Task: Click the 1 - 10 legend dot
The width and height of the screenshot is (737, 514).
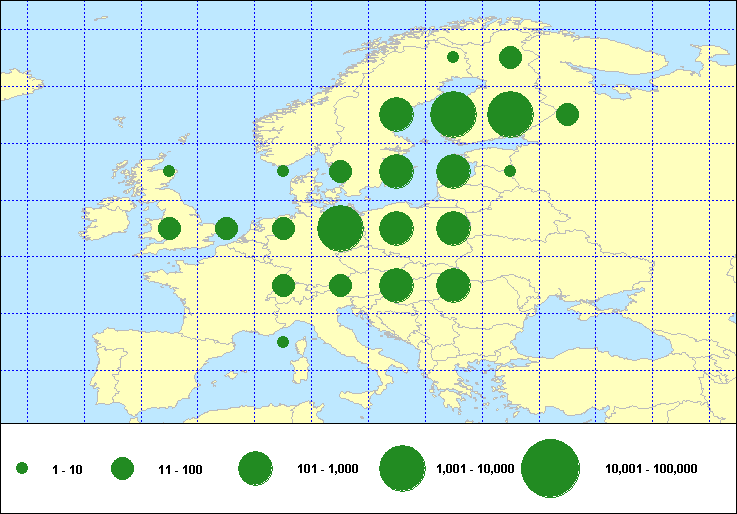Action: 22,468
